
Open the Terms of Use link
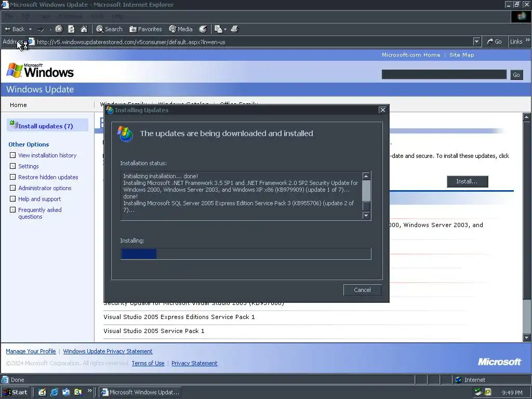pos(148,363)
